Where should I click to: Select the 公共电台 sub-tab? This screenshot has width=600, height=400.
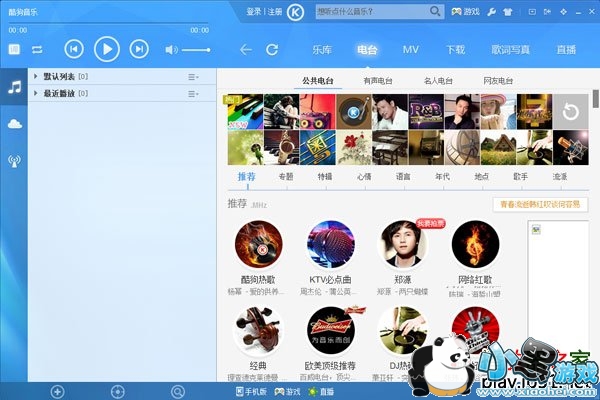click(x=318, y=81)
